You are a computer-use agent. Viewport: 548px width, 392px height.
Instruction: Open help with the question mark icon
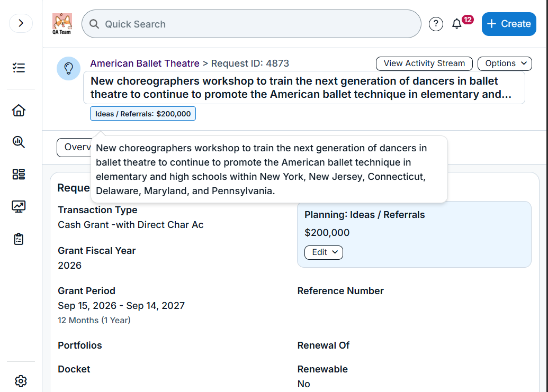point(436,24)
